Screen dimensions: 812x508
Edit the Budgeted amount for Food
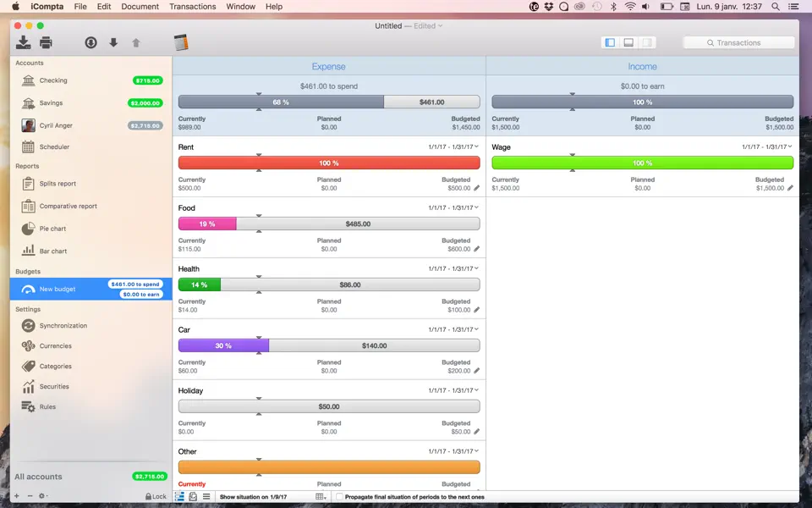coord(475,250)
